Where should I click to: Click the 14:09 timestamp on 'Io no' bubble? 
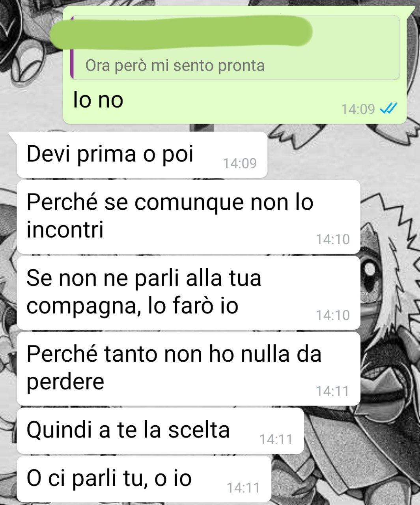click(x=358, y=109)
